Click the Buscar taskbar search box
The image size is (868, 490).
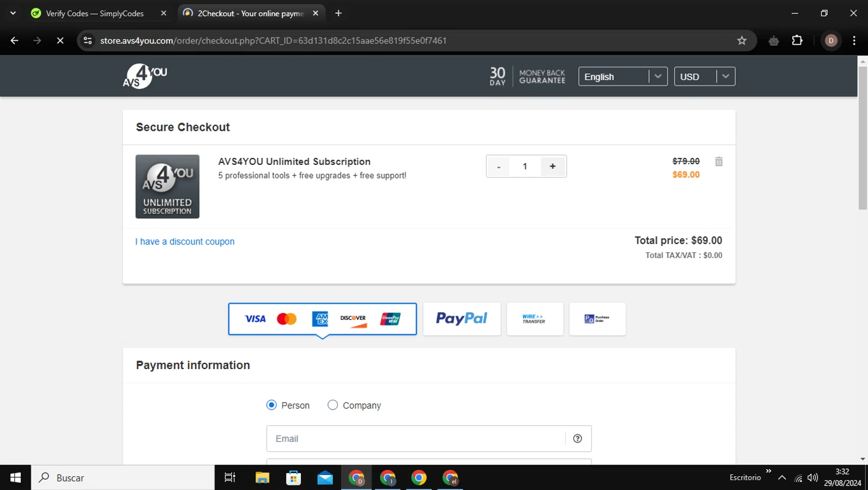pos(123,477)
